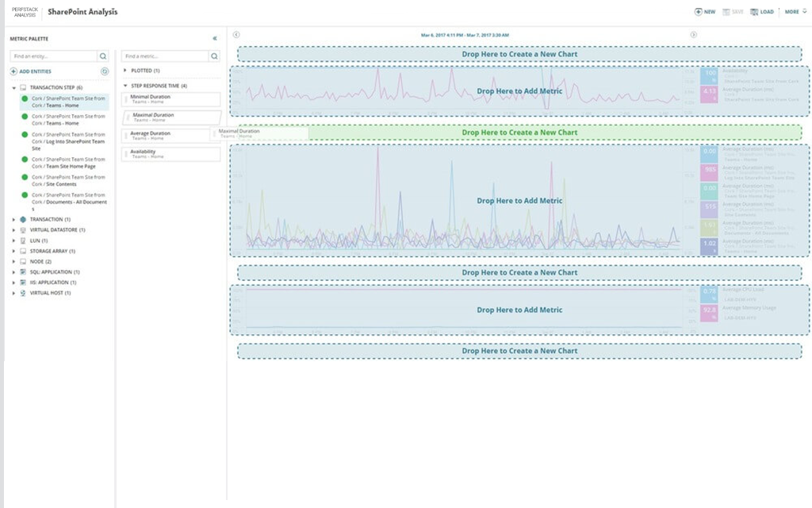
Task: Click the metric search magnifier icon
Action: pos(213,56)
